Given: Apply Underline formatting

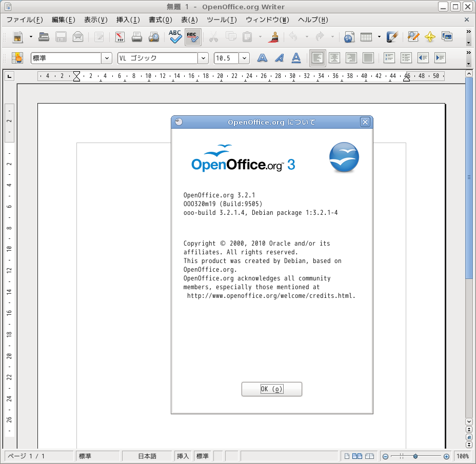Looking at the screenshot, I should coord(296,58).
